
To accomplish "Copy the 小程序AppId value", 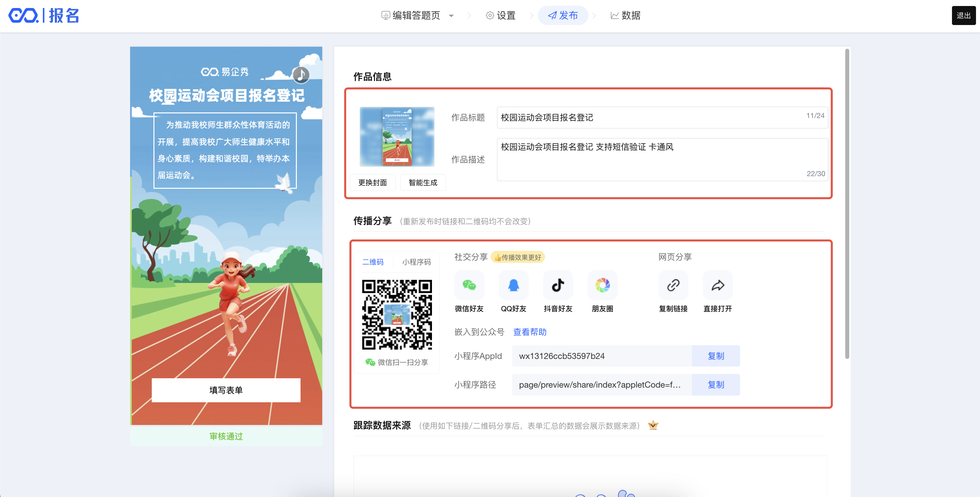I will [x=715, y=356].
